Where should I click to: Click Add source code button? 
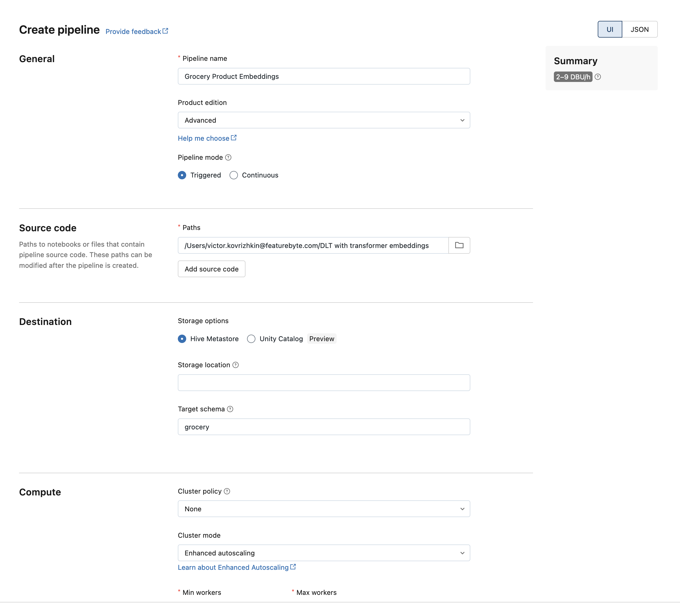[x=212, y=269]
